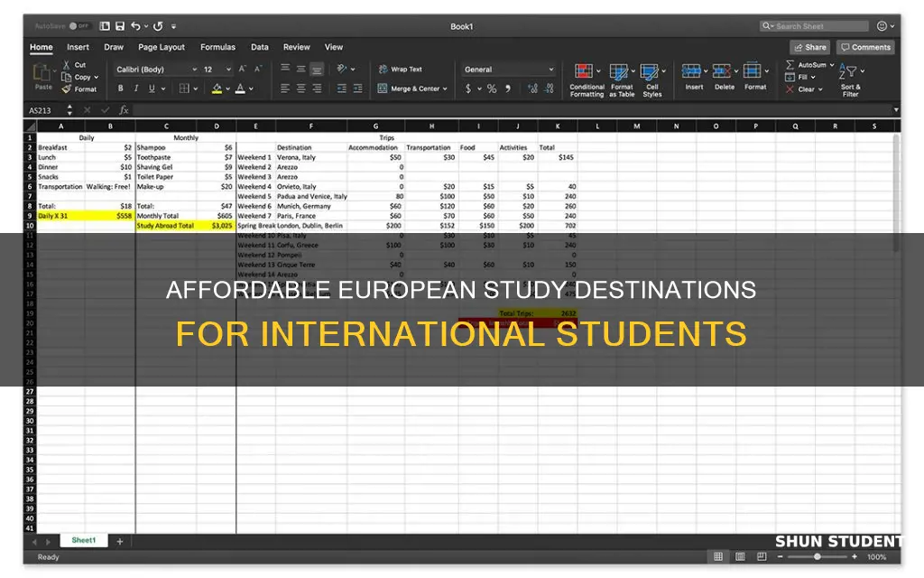Click the vertical scrollbar of the sheet
This screenshot has width=924, height=578.
tap(896, 193)
